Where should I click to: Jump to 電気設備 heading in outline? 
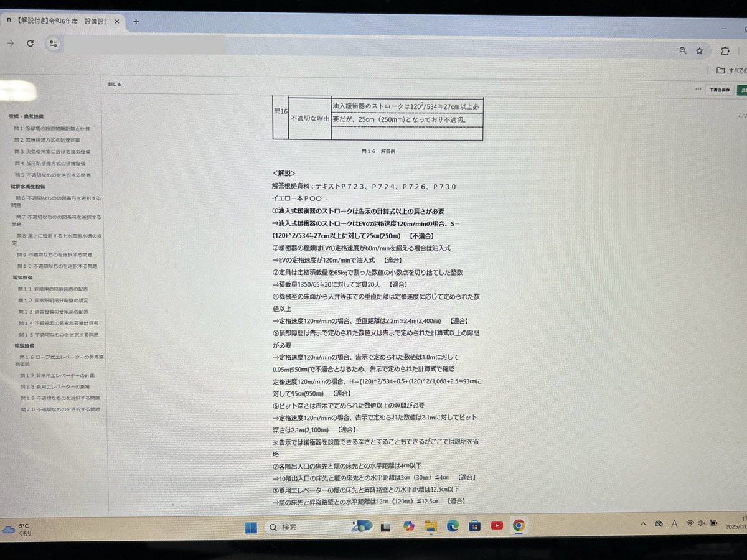click(22, 278)
